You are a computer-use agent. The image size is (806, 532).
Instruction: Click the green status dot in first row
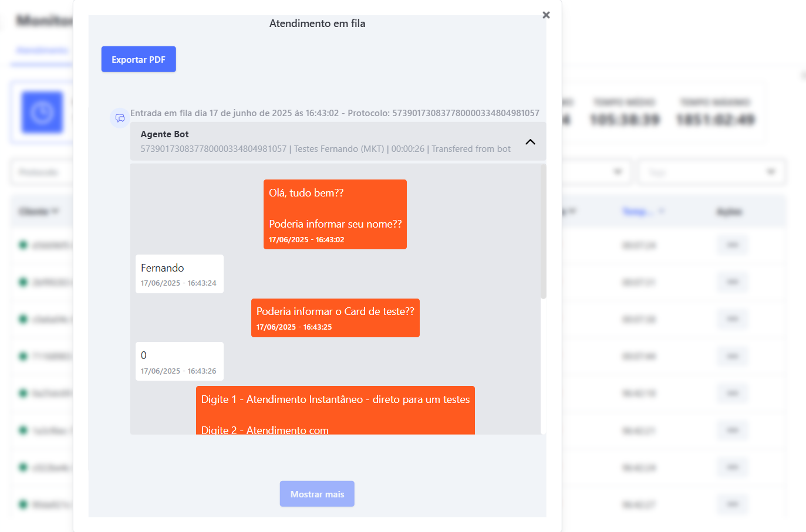click(23, 245)
